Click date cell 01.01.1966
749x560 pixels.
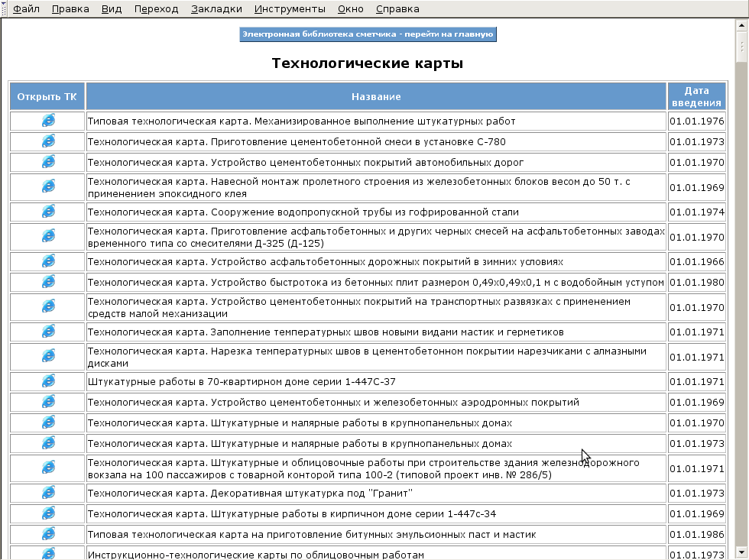tap(696, 261)
